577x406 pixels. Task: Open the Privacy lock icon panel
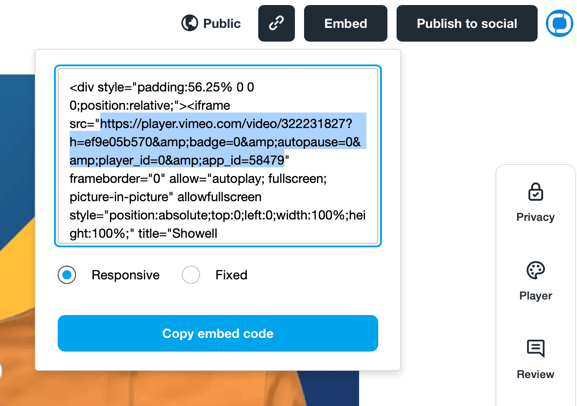pos(535,192)
